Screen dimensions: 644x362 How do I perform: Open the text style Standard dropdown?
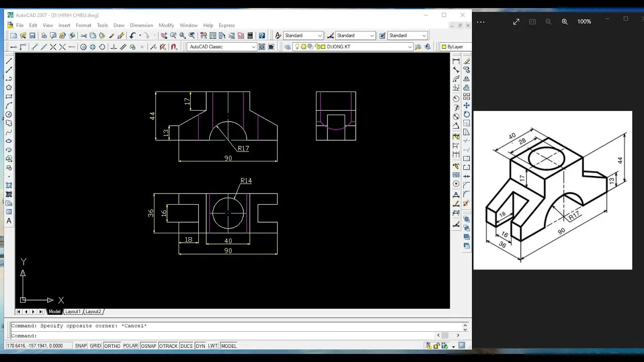click(319, 36)
